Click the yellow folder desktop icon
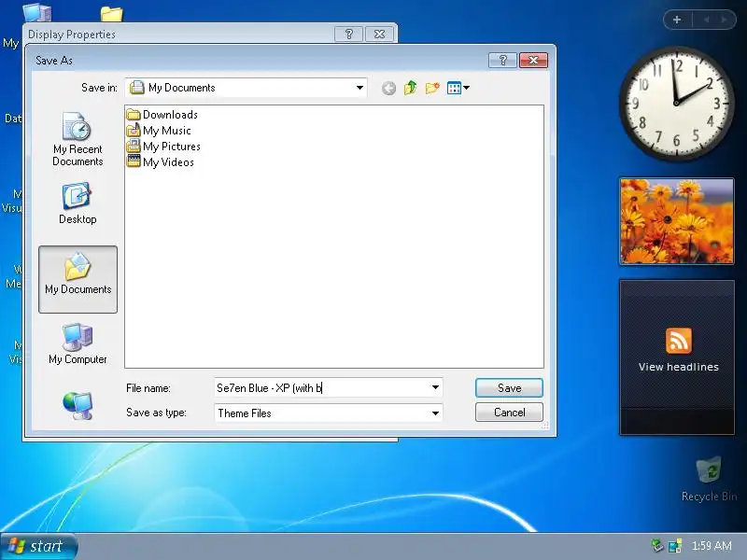 click(111, 14)
